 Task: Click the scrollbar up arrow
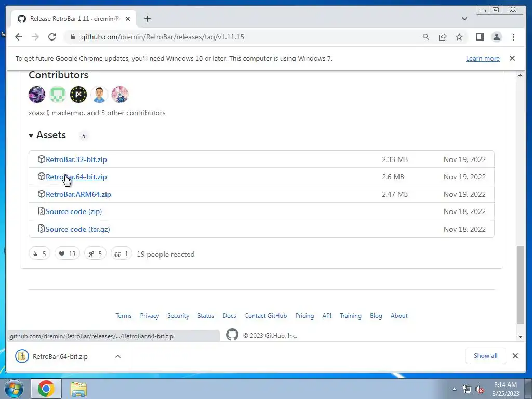(x=520, y=75)
